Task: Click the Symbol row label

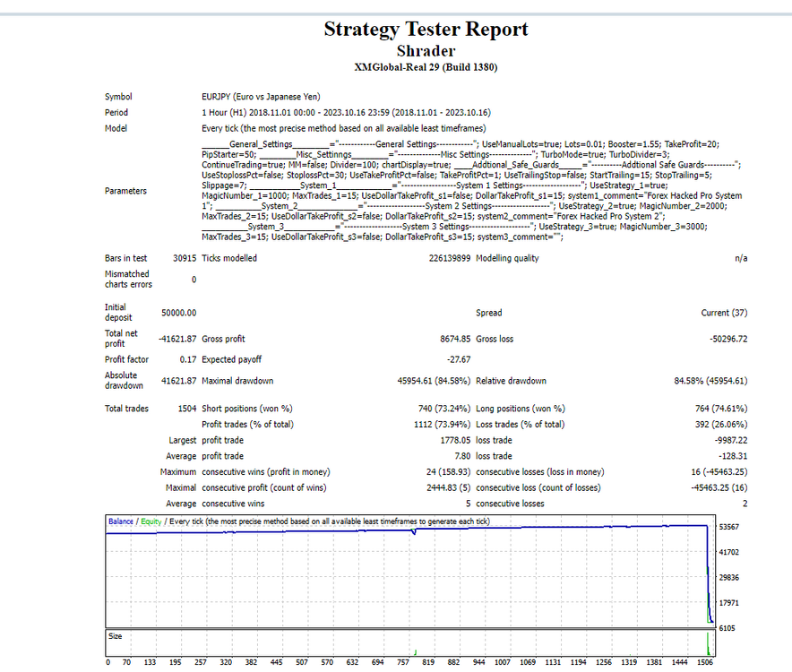Action: [118, 97]
